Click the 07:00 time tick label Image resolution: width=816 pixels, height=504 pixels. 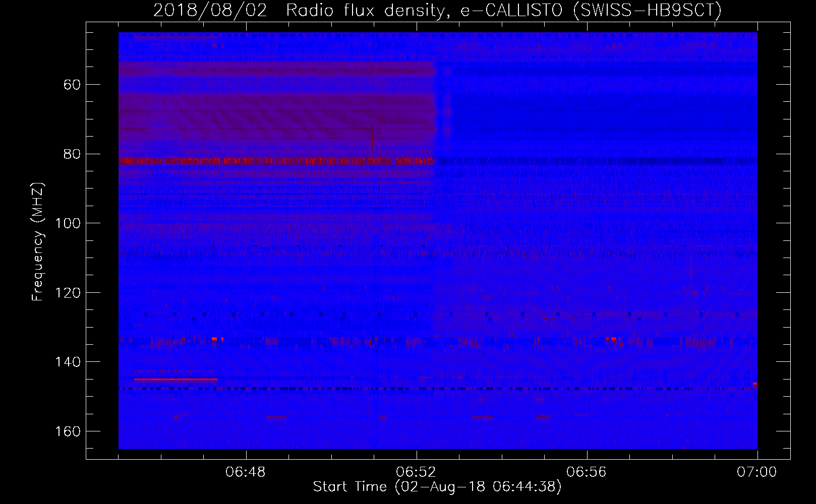pos(757,472)
